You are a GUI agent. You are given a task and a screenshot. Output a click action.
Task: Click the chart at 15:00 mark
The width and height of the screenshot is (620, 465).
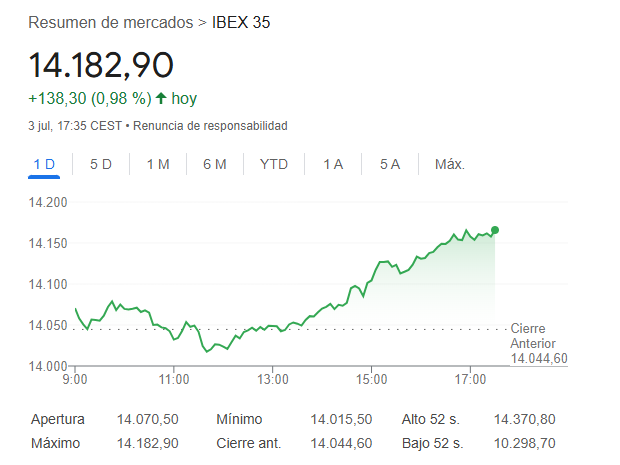371,279
